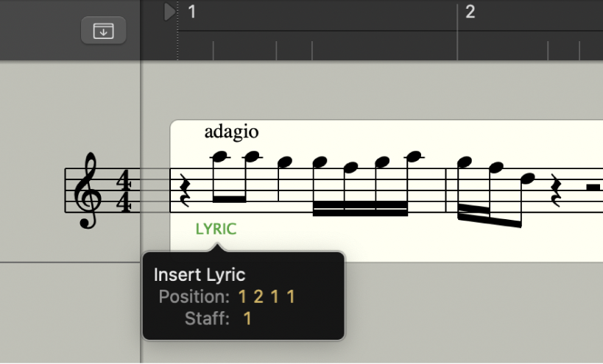
Task: Select the quarter rest at the start of bar 1
Action: [184, 190]
